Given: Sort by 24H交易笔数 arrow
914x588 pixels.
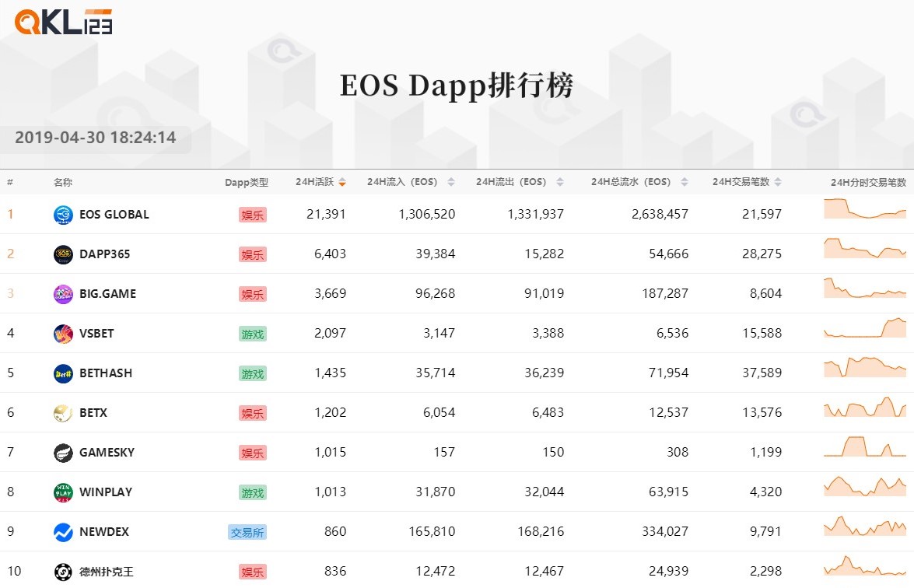Looking at the screenshot, I should 778,183.
